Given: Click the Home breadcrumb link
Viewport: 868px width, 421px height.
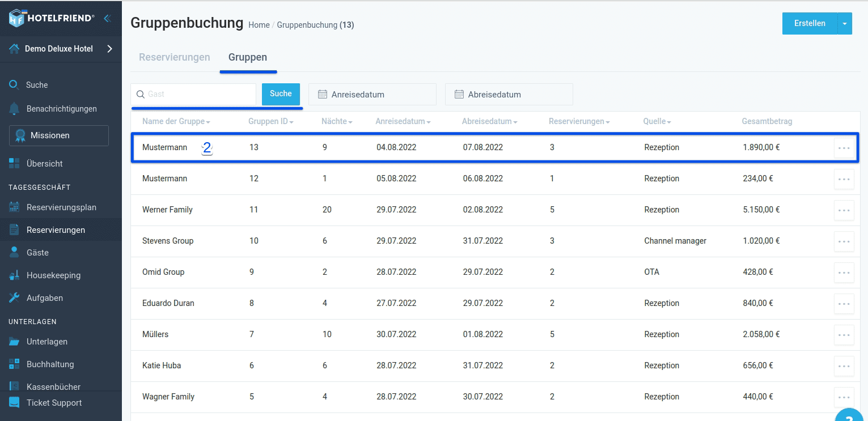Looking at the screenshot, I should click(x=259, y=25).
